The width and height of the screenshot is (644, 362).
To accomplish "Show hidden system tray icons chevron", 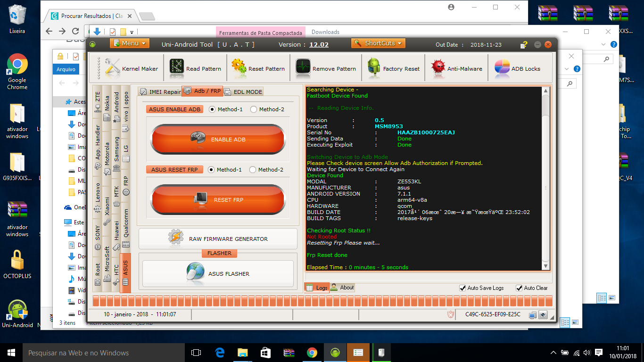I will click(553, 353).
